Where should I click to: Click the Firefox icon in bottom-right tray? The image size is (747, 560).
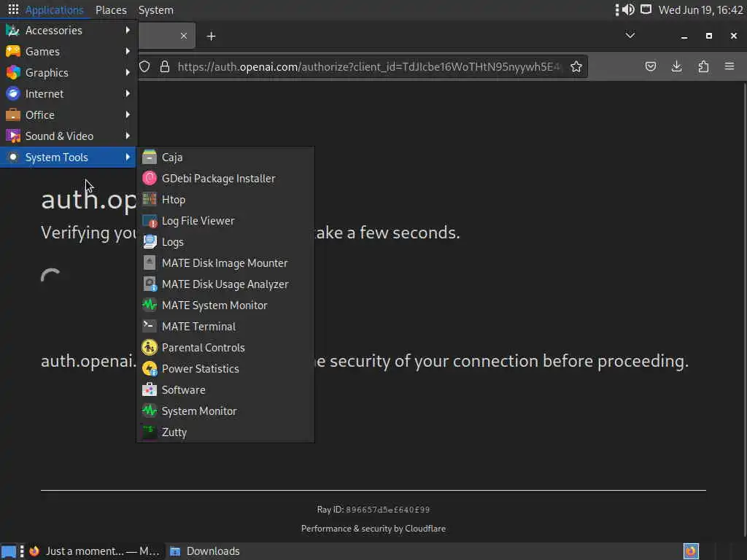(691, 551)
